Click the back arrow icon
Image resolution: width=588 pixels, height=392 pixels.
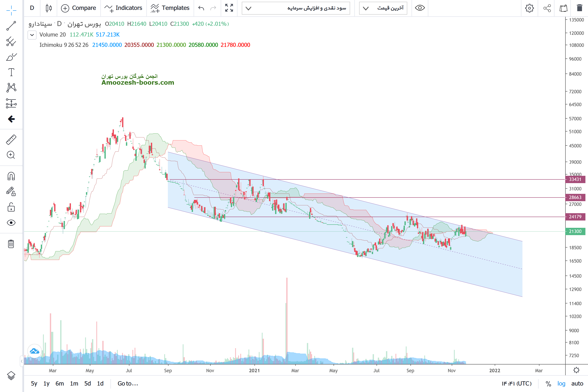coord(11,119)
